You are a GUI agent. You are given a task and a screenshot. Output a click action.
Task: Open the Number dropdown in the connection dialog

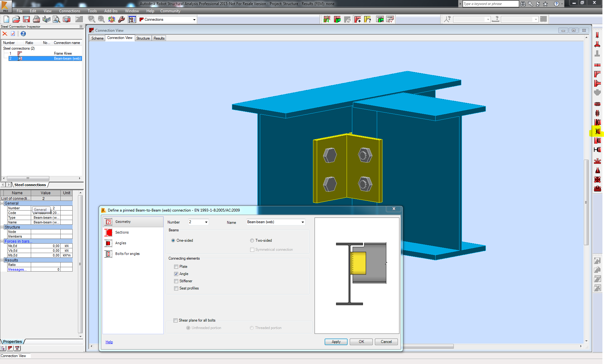click(x=206, y=222)
